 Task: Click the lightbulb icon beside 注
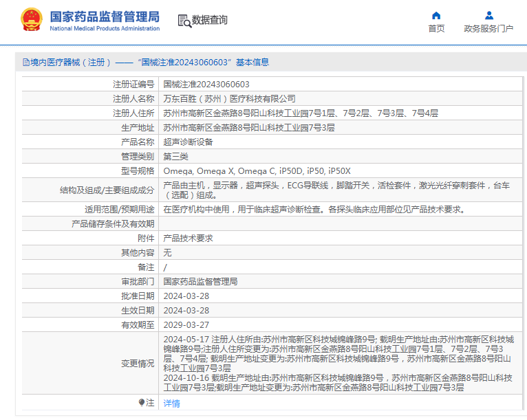pos(142,403)
